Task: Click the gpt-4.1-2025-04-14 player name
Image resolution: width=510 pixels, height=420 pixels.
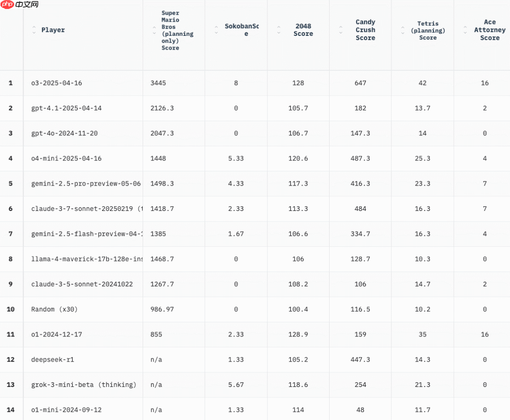Action: click(x=67, y=108)
